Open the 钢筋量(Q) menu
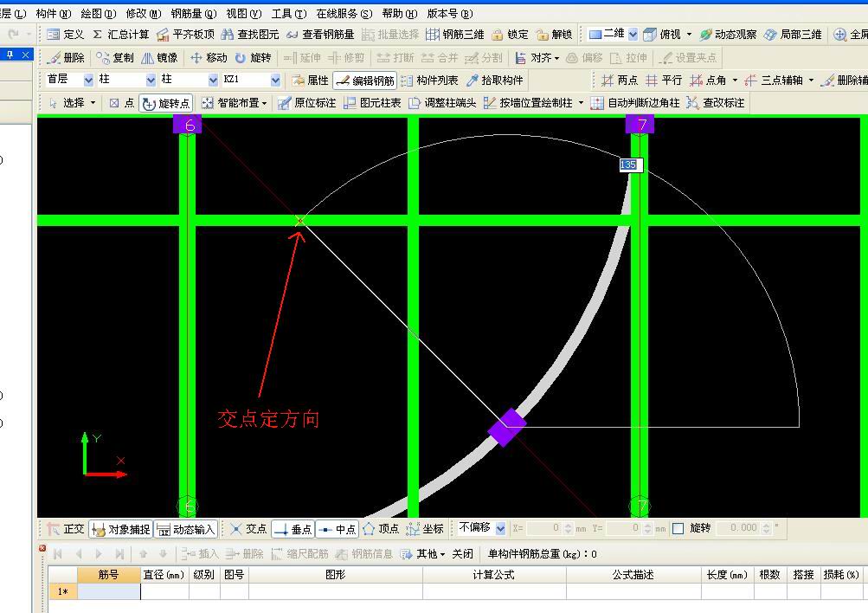 click(193, 13)
